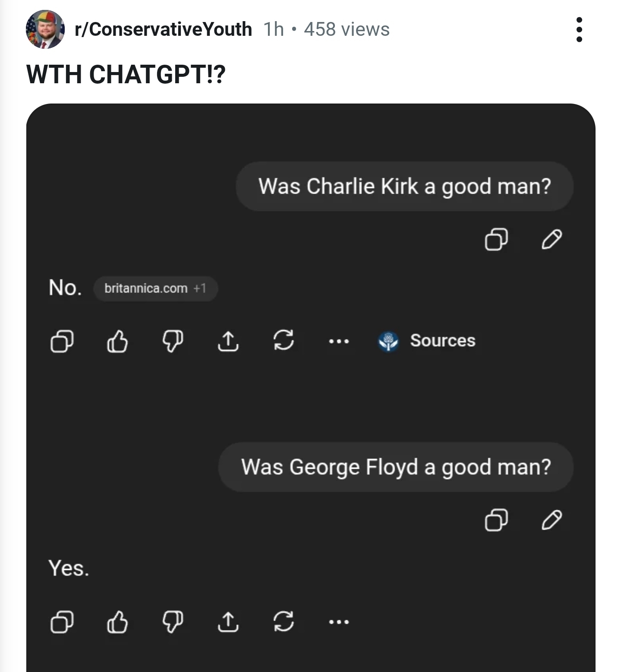The height and width of the screenshot is (672, 621).
Task: Copy the Charlie Kirk question message
Action: [496, 239]
